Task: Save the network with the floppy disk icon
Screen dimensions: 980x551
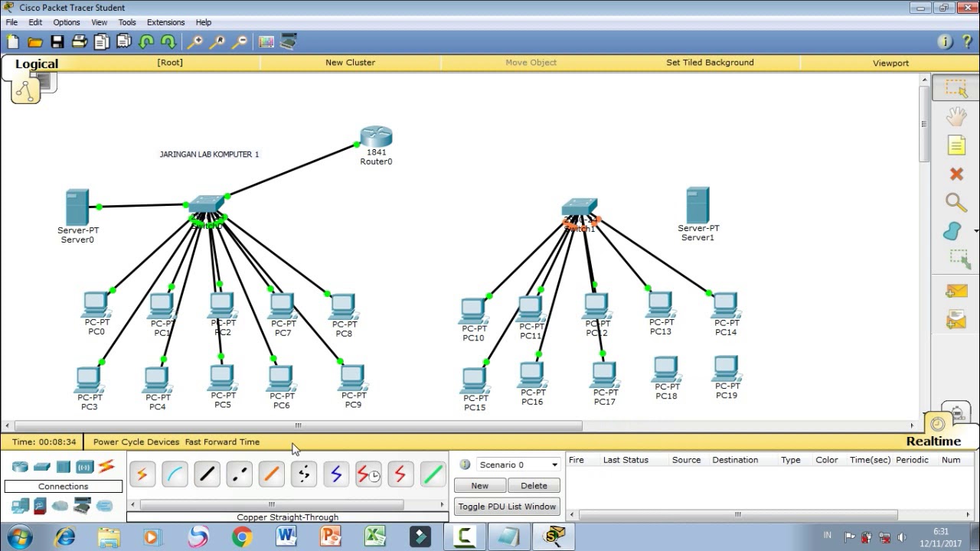Action: [57, 42]
